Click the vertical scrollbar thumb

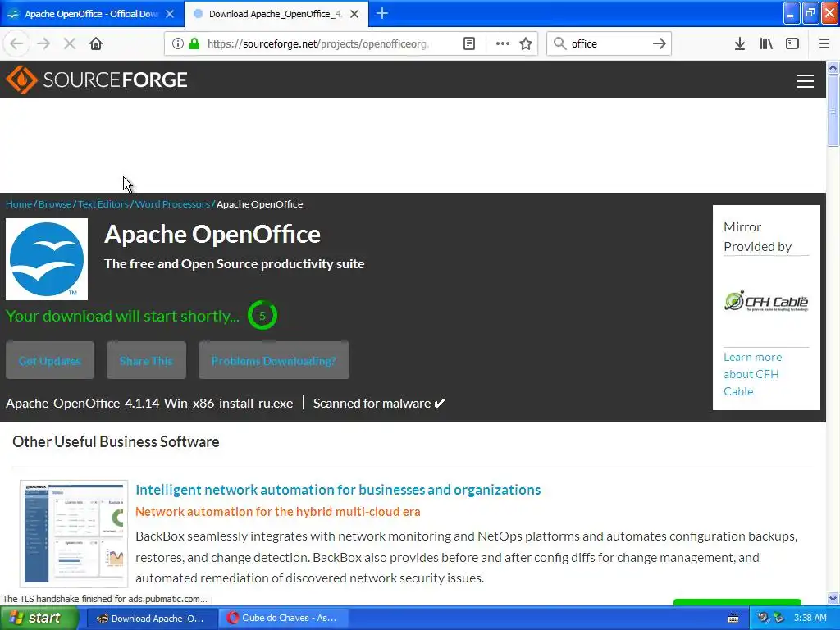point(833,110)
